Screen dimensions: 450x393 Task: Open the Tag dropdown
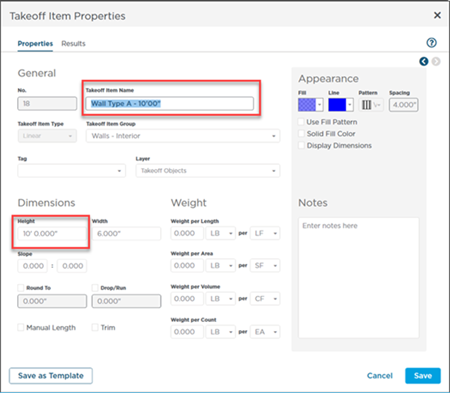pyautogui.click(x=72, y=171)
